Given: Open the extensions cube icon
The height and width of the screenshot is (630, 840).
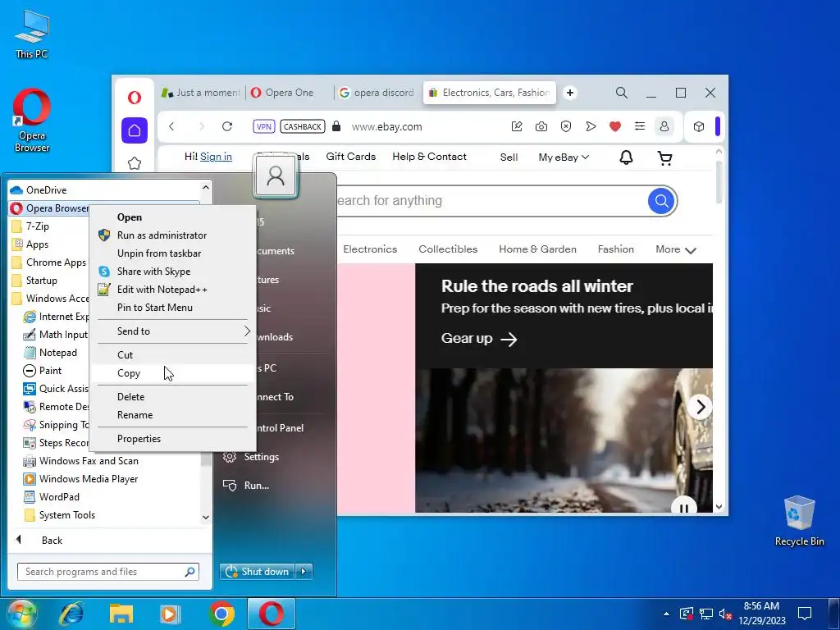Looking at the screenshot, I should click(699, 126).
